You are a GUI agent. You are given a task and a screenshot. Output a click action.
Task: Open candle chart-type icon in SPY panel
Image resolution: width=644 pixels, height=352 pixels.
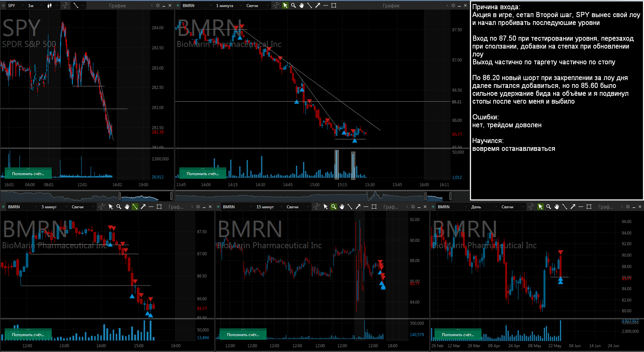(x=50, y=5)
